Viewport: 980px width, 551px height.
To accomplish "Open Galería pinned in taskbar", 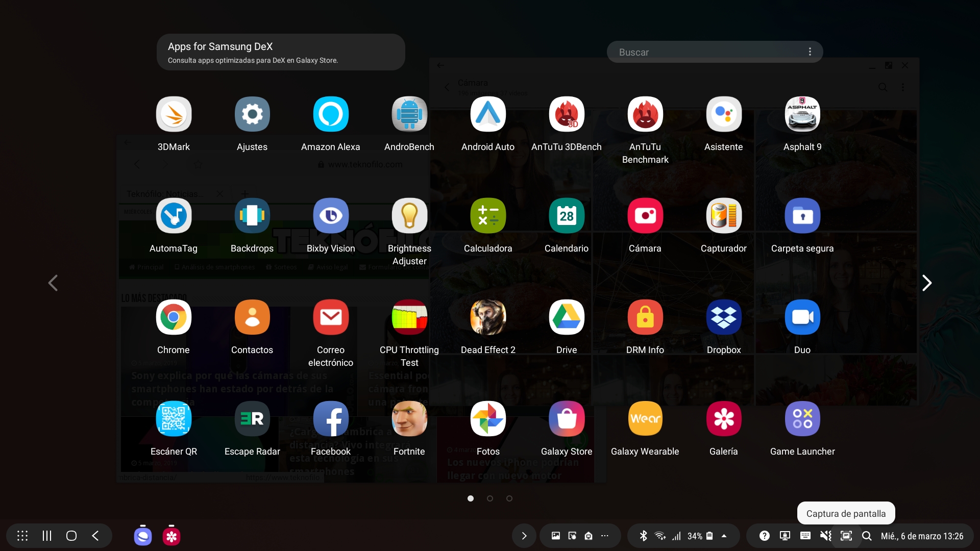I will click(171, 536).
